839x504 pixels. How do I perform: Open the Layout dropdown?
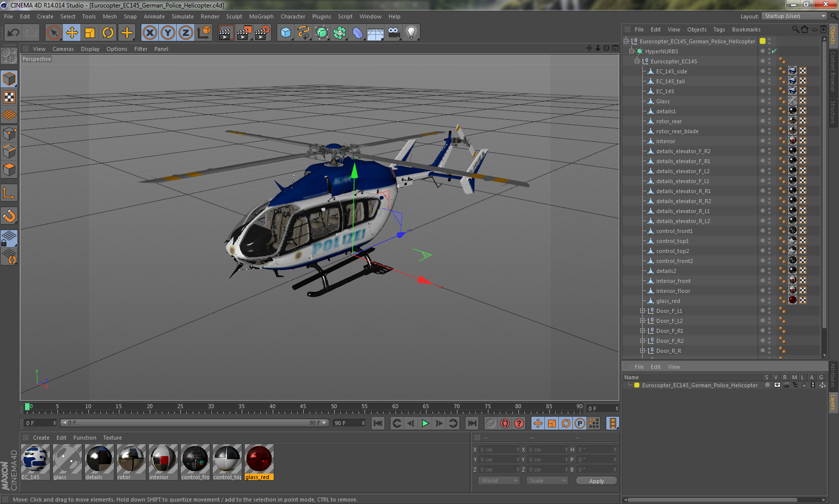(x=795, y=16)
